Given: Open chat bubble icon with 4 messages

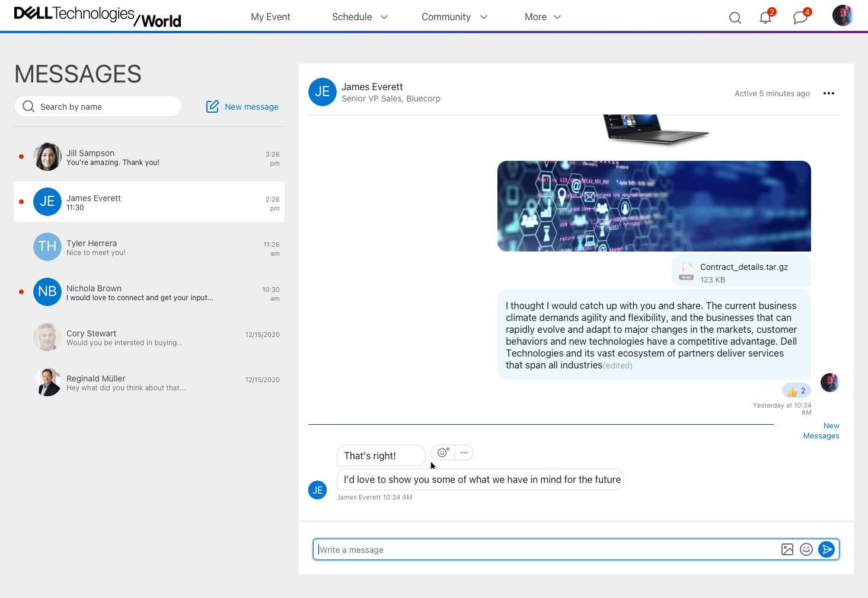Looking at the screenshot, I should [x=801, y=17].
